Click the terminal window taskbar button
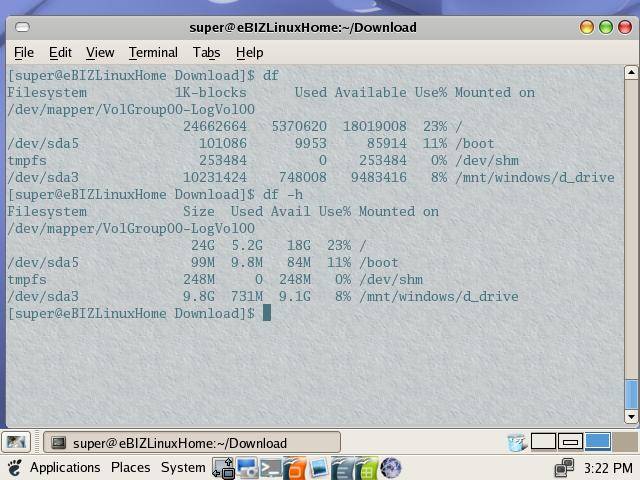The height and width of the screenshot is (480, 640). [x=191, y=442]
